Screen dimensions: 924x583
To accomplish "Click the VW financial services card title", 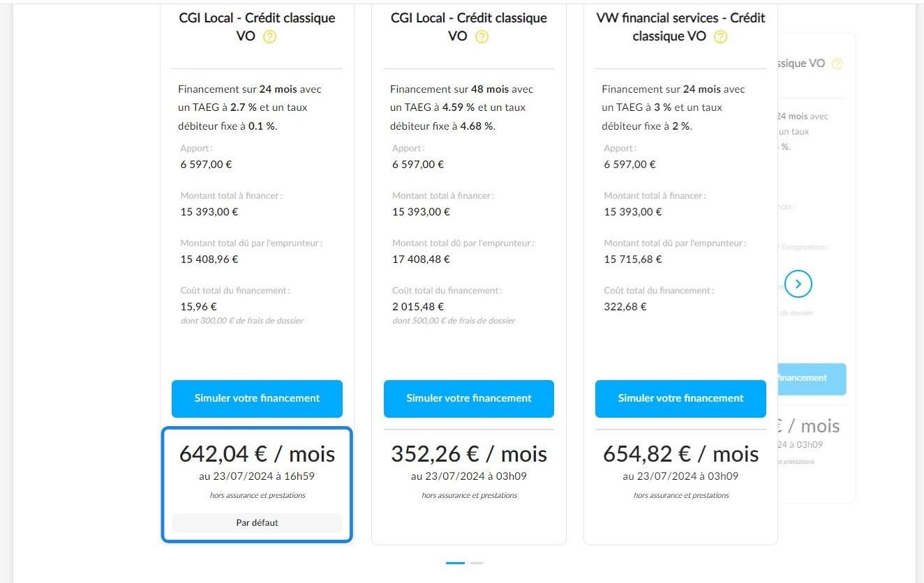I will (x=680, y=26).
